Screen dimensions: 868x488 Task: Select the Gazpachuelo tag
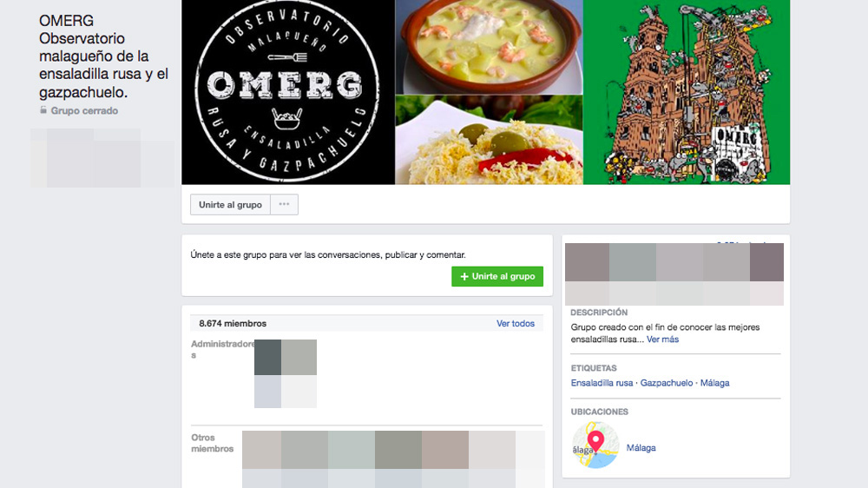click(667, 383)
